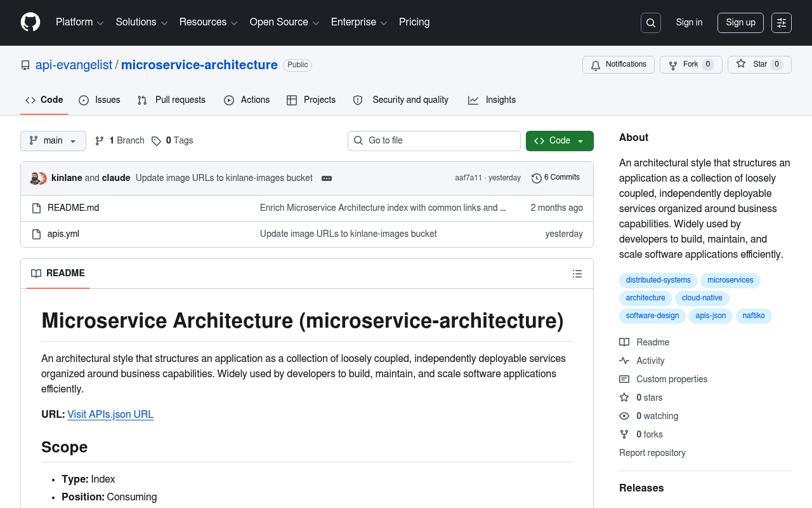This screenshot has height=508, width=812.
Task: Switch to the Insights tab
Action: (492, 100)
